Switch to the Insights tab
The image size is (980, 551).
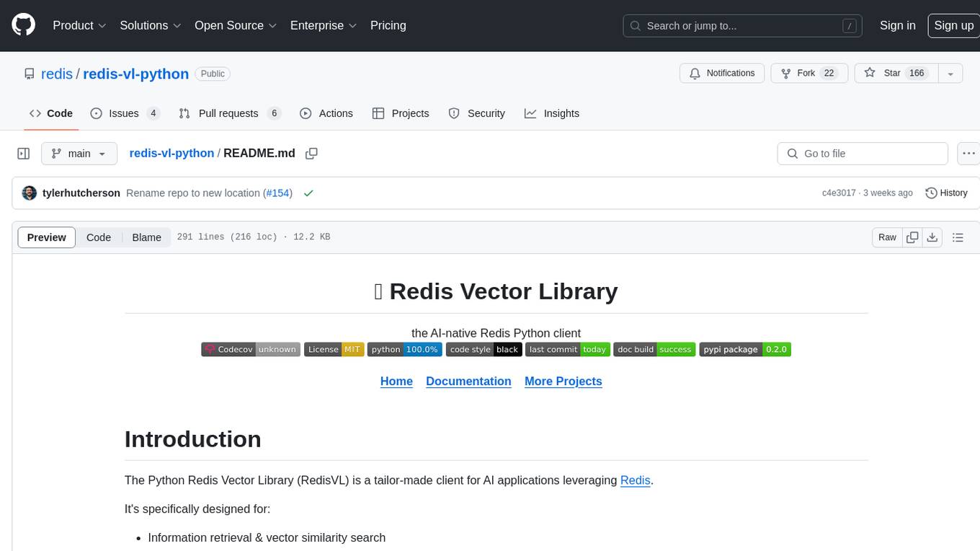coord(552,113)
